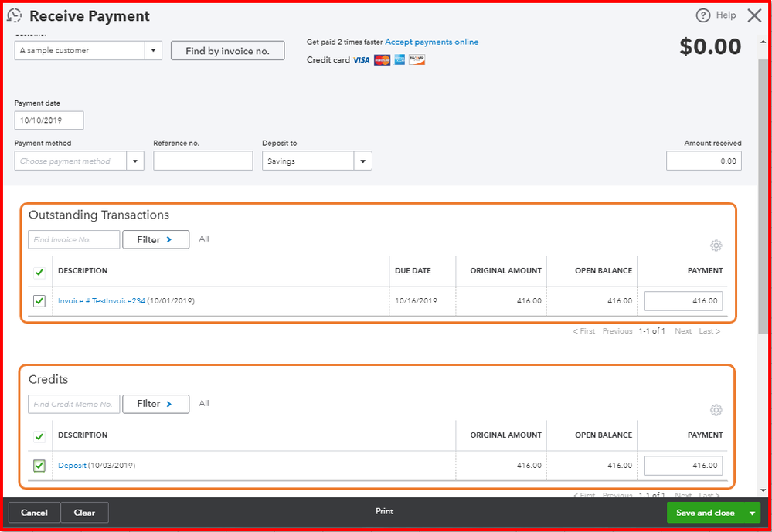The width and height of the screenshot is (772, 532).
Task: Uncheck the Deposit credit checkbox
Action: click(39, 466)
